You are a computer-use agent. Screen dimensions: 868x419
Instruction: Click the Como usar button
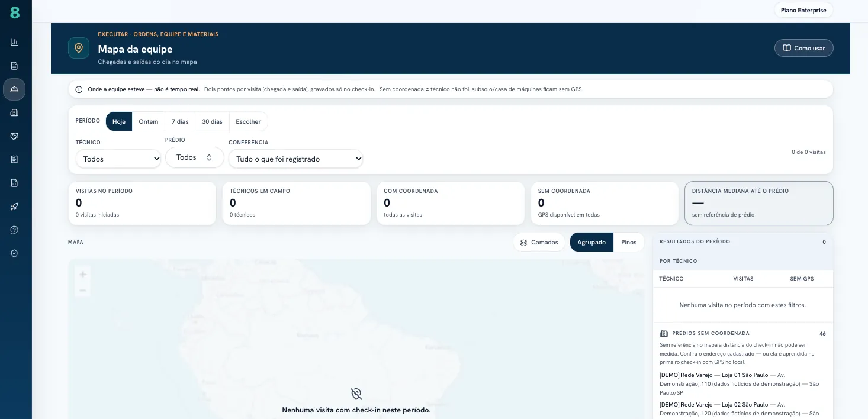(803, 48)
